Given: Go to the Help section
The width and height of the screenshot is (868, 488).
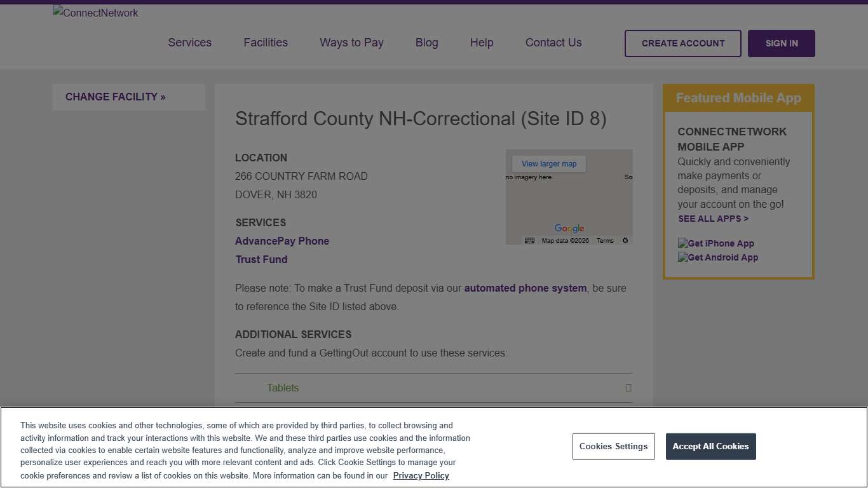Looking at the screenshot, I should click(x=481, y=43).
